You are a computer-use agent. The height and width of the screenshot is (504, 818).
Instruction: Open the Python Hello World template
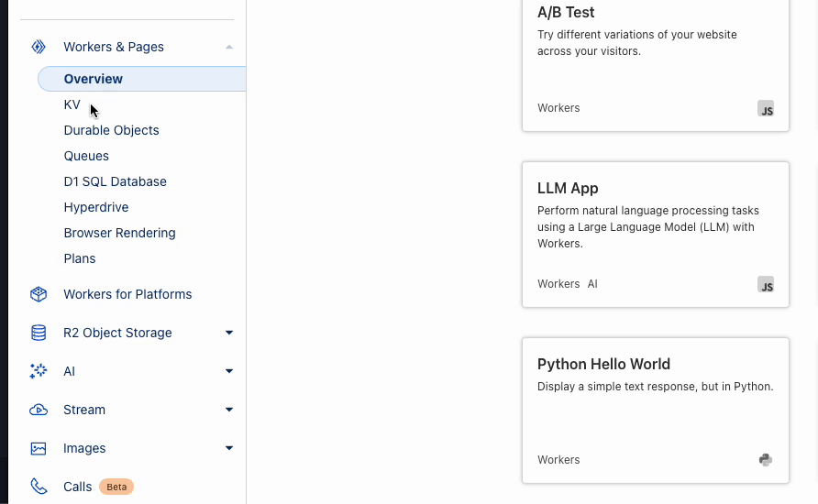(x=655, y=410)
